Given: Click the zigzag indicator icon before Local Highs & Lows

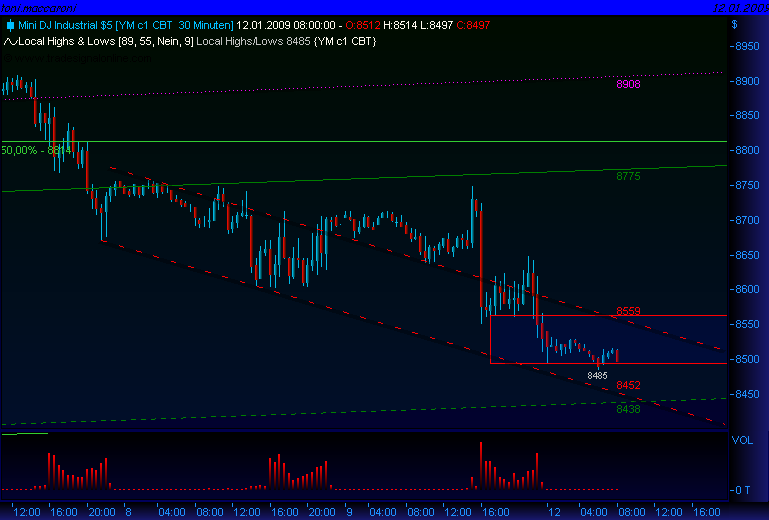Looking at the screenshot, I should pyautogui.click(x=10, y=42).
